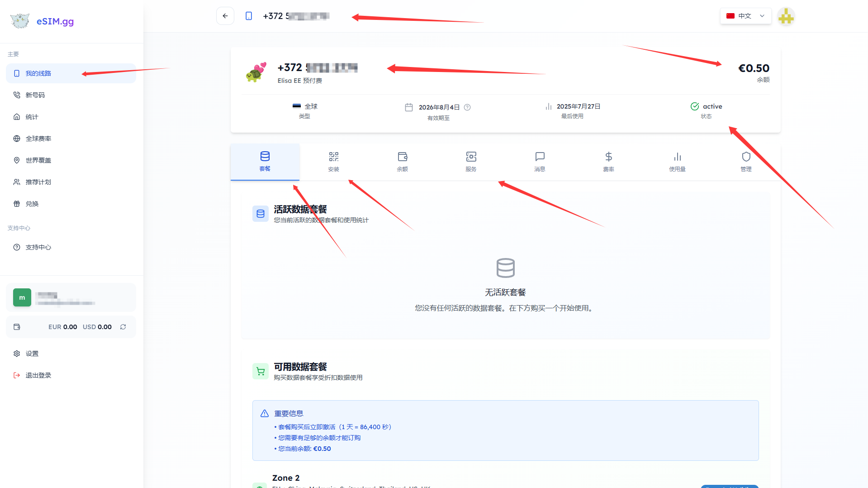Open 全球费率 sidebar item
The image size is (868, 488).
(x=38, y=139)
